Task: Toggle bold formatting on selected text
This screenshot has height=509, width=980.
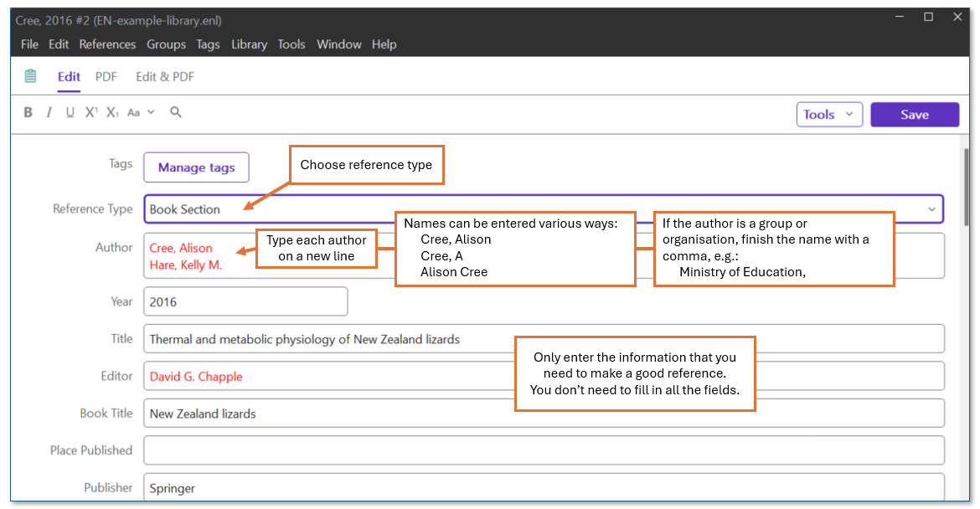Action: (x=28, y=111)
